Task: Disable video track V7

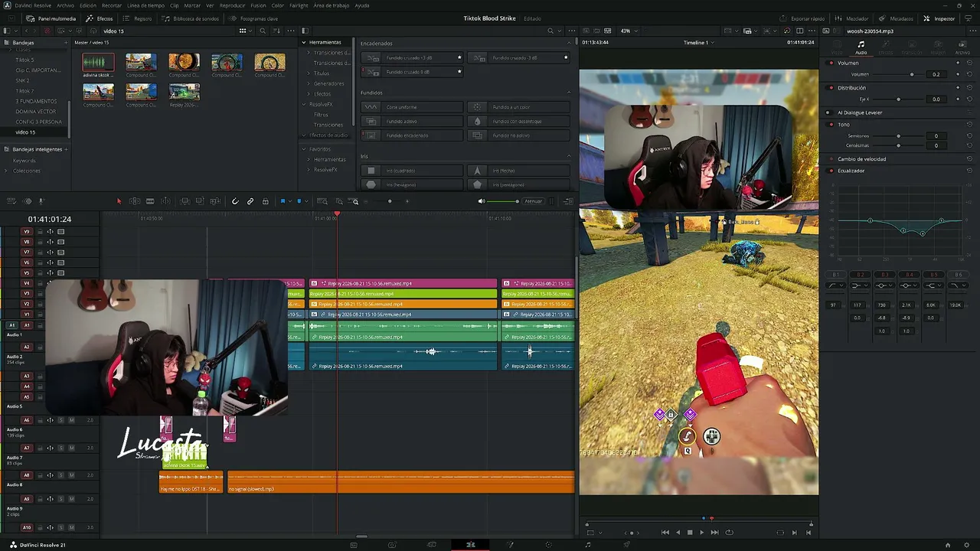Action: click(x=61, y=253)
